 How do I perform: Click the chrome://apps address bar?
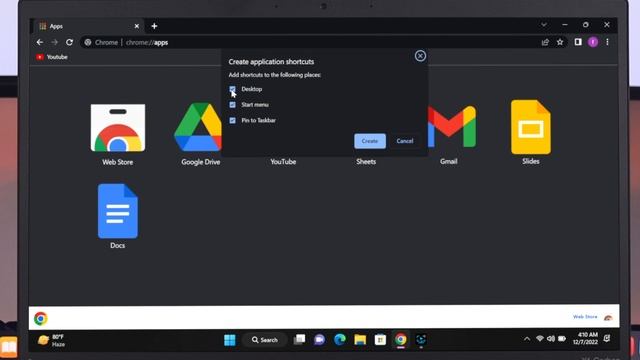click(310, 42)
